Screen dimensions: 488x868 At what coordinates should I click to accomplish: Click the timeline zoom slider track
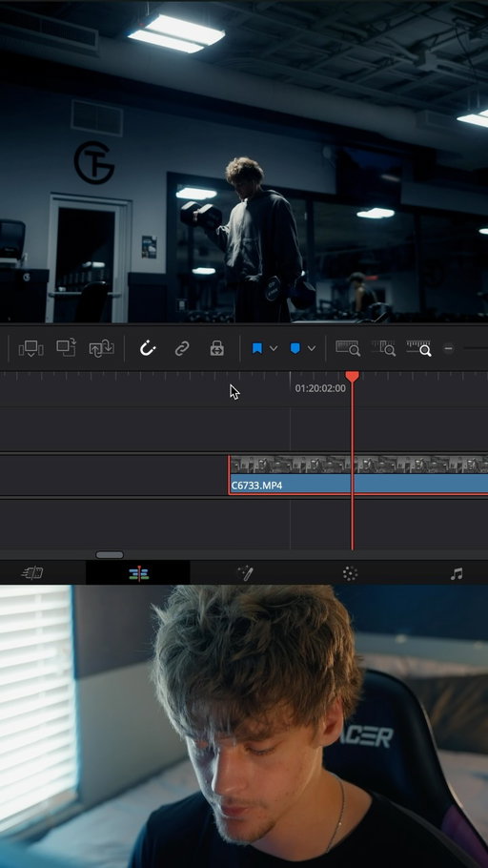click(476, 349)
